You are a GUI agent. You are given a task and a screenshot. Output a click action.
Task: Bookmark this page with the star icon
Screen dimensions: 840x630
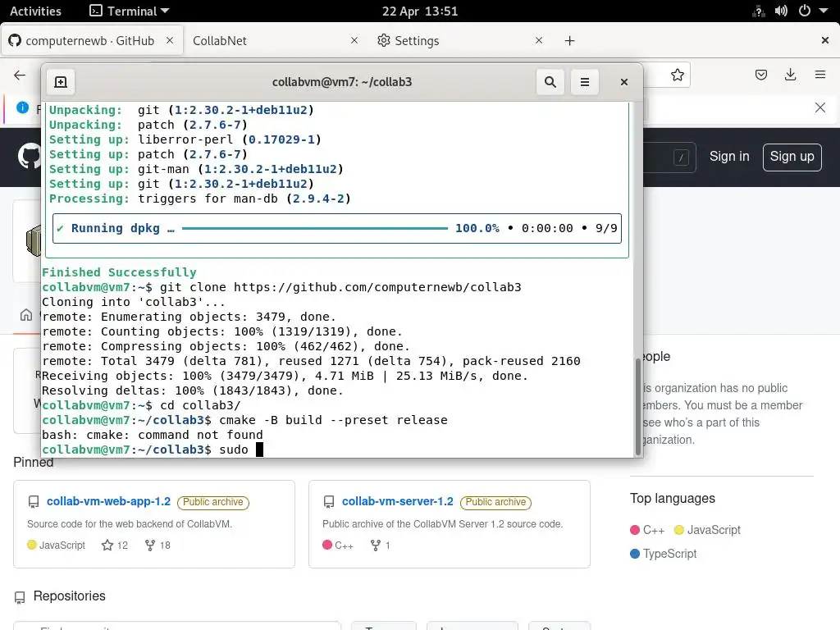click(677, 75)
